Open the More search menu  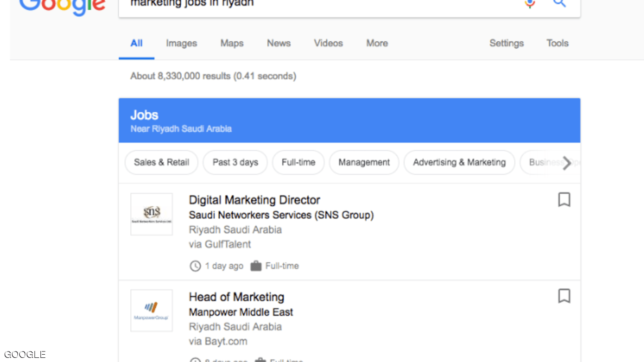pyautogui.click(x=377, y=43)
